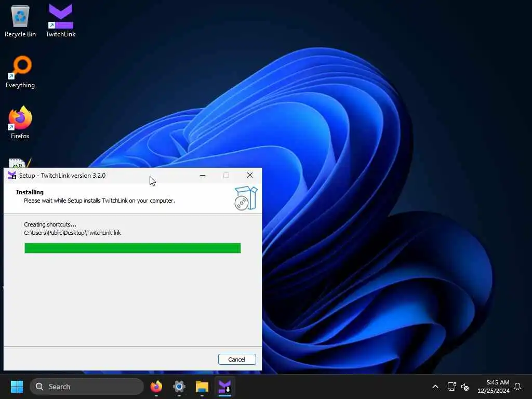Screen dimensions: 532x399
Task: Open the network status tray icon
Action: [x=451, y=387]
